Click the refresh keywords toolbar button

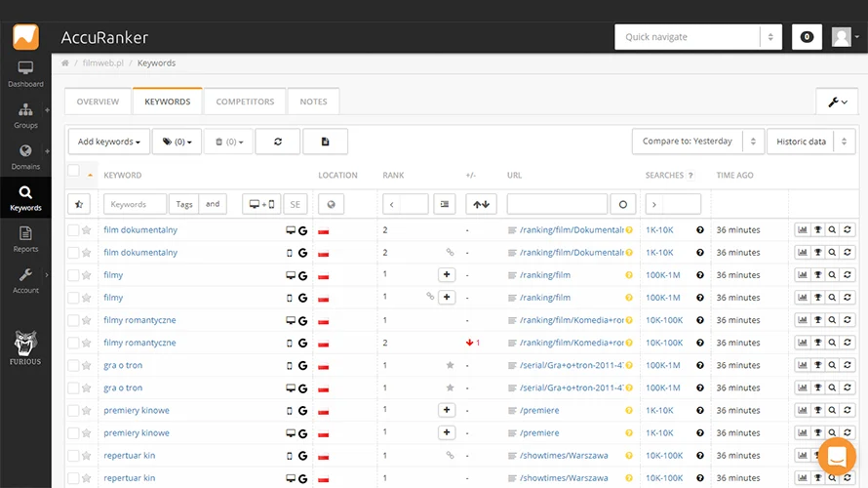pos(278,142)
